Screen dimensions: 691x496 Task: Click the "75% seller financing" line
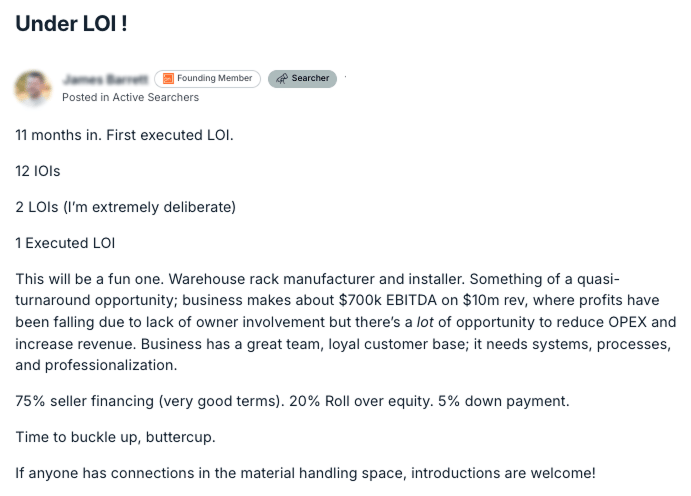point(292,401)
